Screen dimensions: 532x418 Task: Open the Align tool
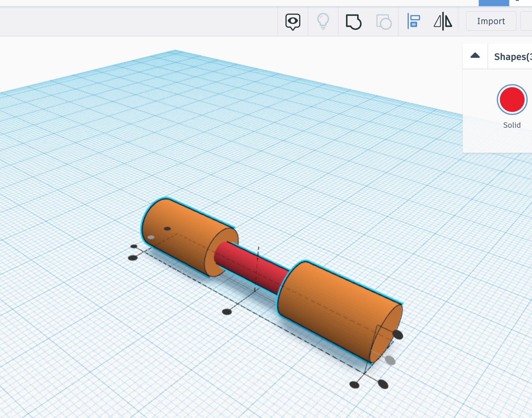point(414,22)
